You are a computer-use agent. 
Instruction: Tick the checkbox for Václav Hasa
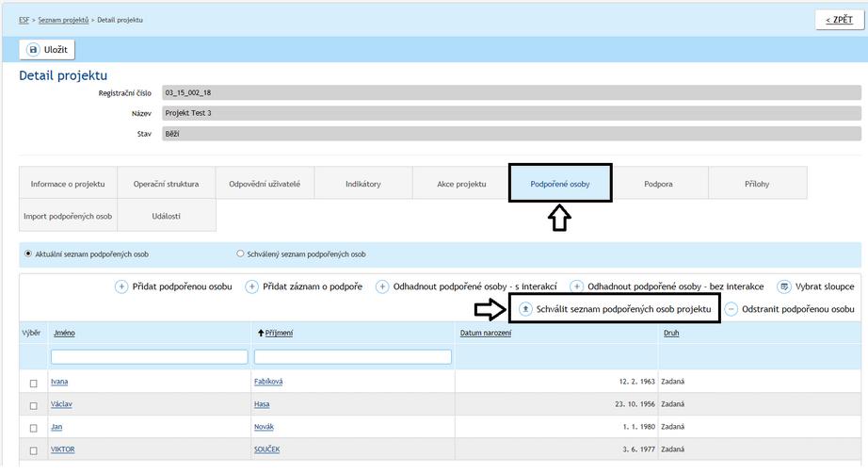coord(33,406)
